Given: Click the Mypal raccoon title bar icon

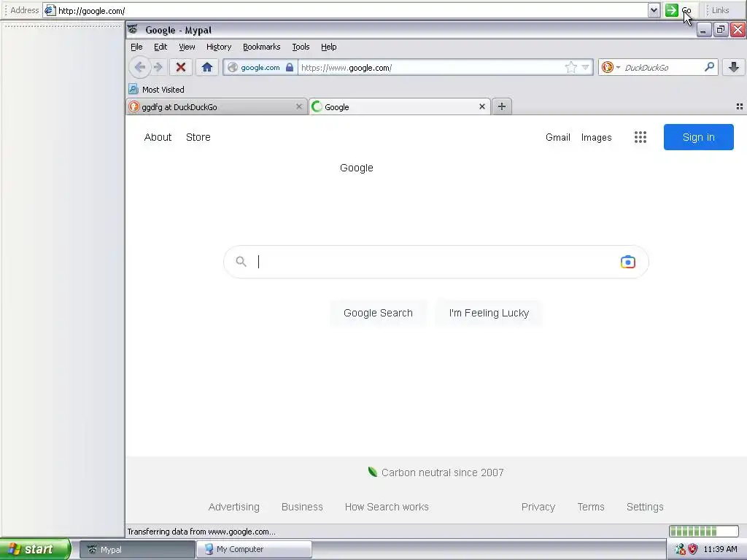Looking at the screenshot, I should click(133, 29).
